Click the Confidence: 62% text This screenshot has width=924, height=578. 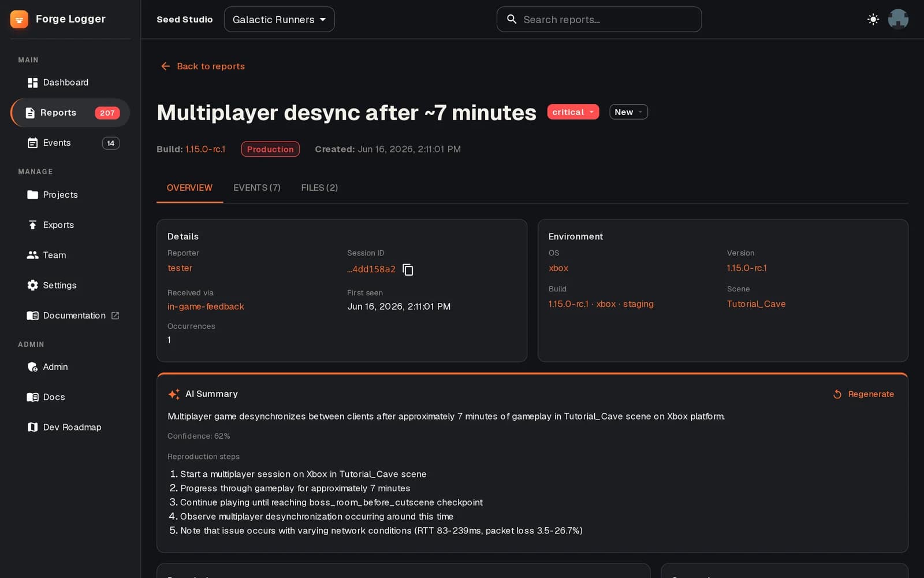[x=199, y=436]
